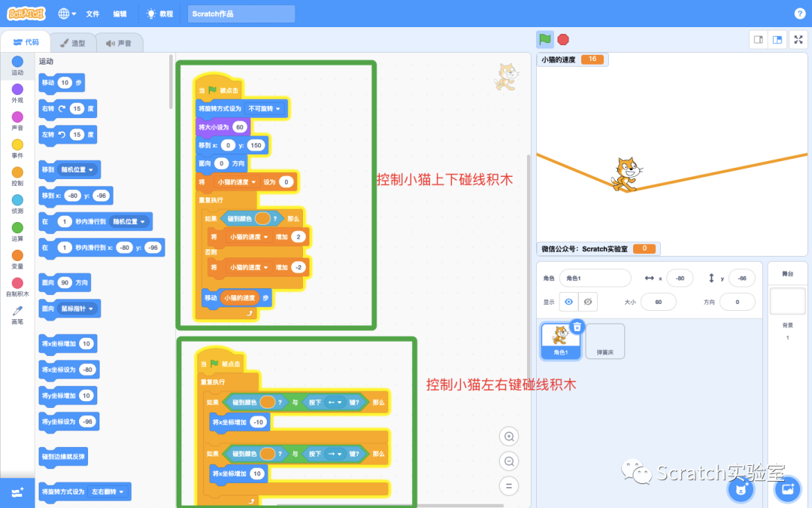This screenshot has height=508, width=812.
Task: Stop the project with the red stop button
Action: [562, 38]
